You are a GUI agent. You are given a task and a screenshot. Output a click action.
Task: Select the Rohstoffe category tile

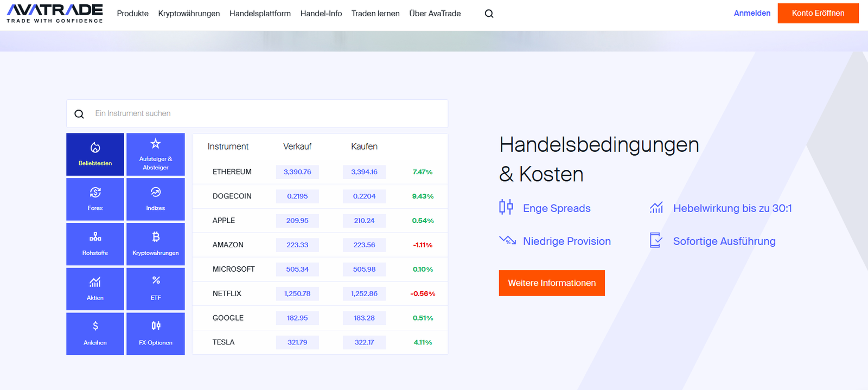[x=95, y=244]
